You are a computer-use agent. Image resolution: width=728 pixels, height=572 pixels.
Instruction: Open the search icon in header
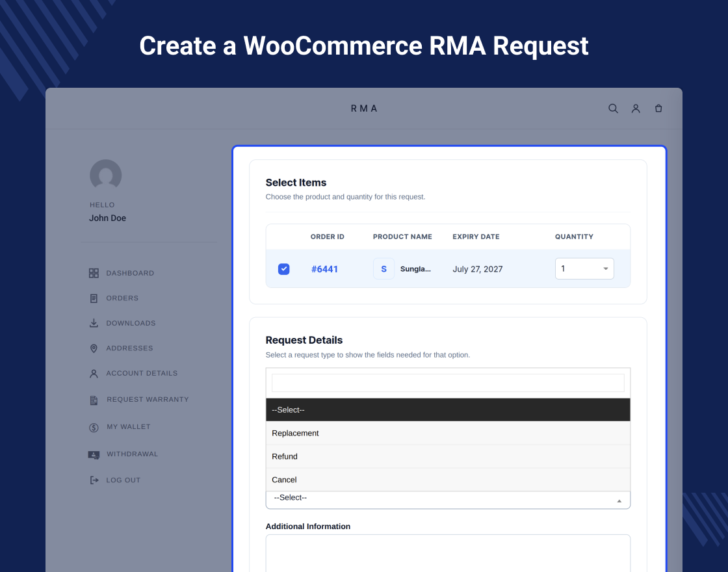pyautogui.click(x=613, y=108)
